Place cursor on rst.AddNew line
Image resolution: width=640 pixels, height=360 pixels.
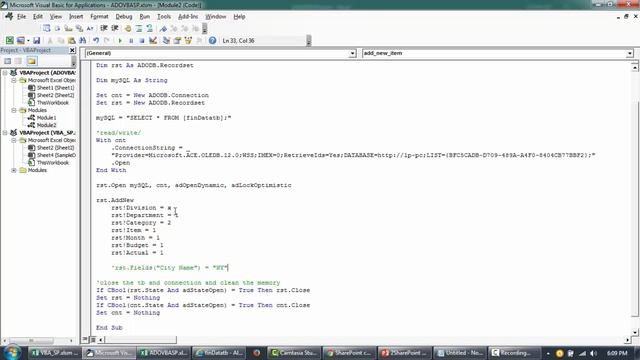[x=115, y=200]
